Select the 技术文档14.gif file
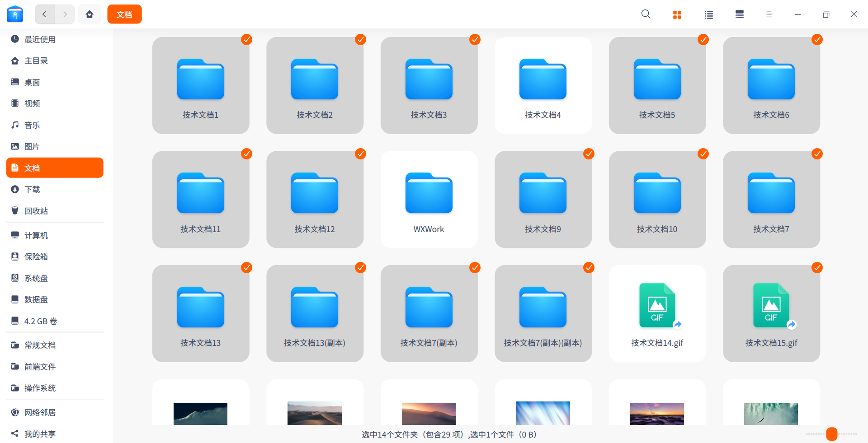Screen dimensions: 868x443 tap(657, 313)
